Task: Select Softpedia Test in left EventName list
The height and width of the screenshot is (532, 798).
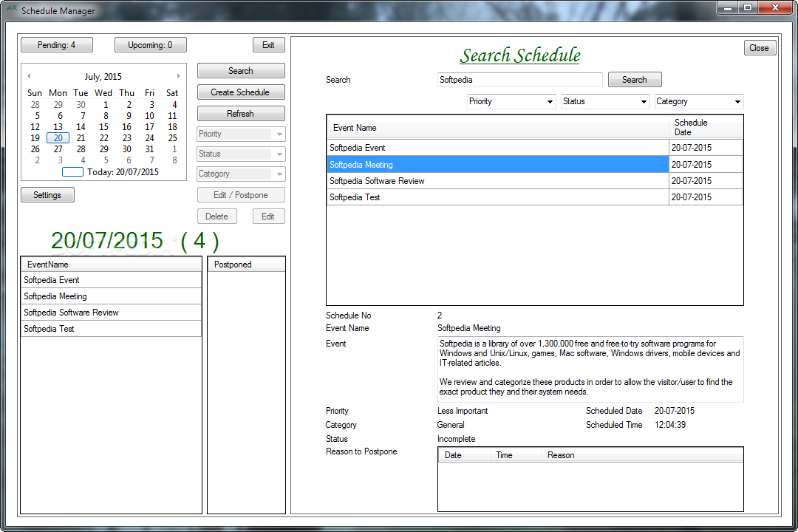Action: click(111, 329)
